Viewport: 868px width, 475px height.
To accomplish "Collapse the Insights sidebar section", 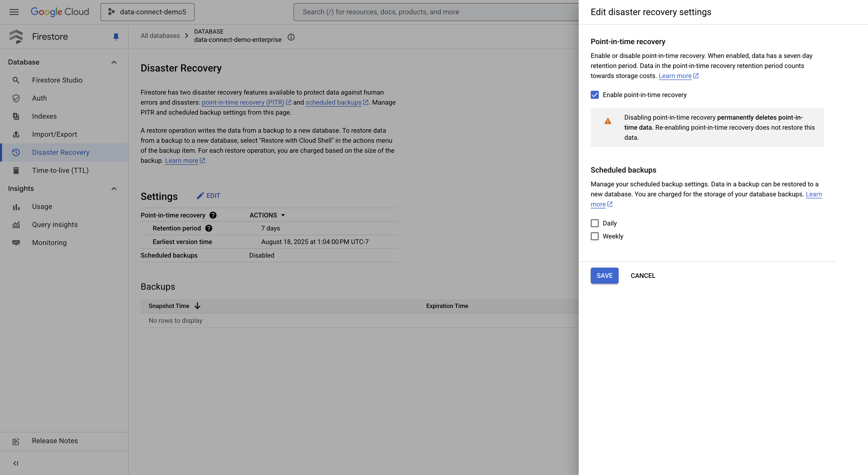I will point(114,189).
